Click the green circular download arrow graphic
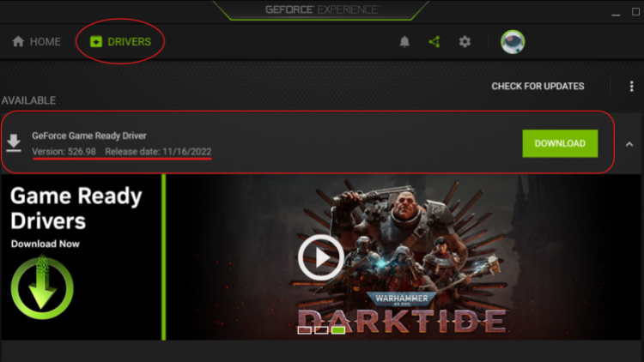Screen dimensions: 644x362 [x=42, y=287]
